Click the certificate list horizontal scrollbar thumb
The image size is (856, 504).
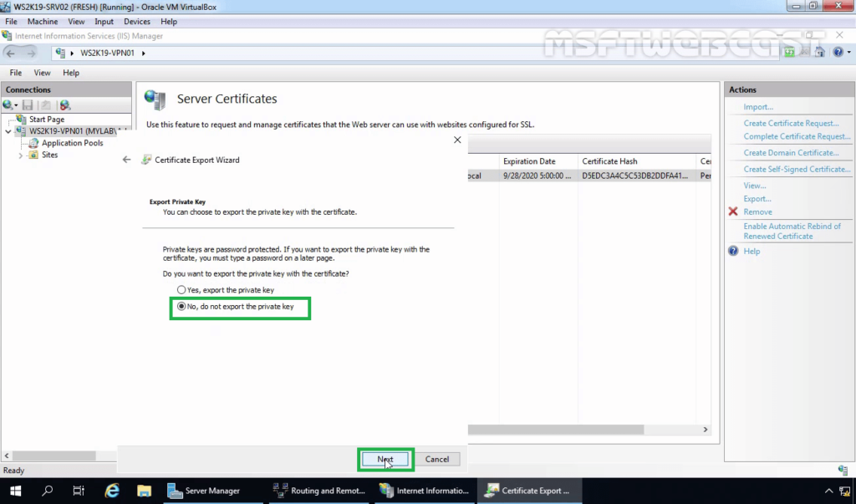(x=556, y=430)
